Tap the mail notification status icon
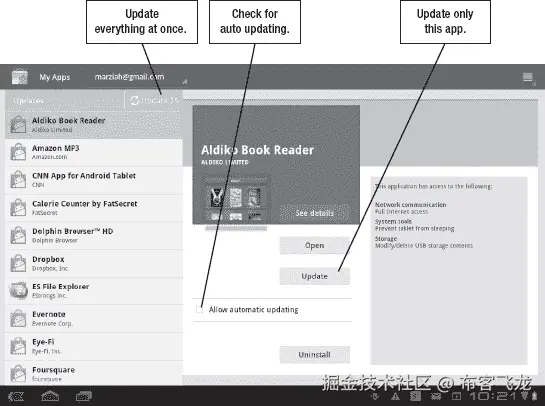Image resolution: width=545 pixels, height=406 pixels. (x=436, y=396)
